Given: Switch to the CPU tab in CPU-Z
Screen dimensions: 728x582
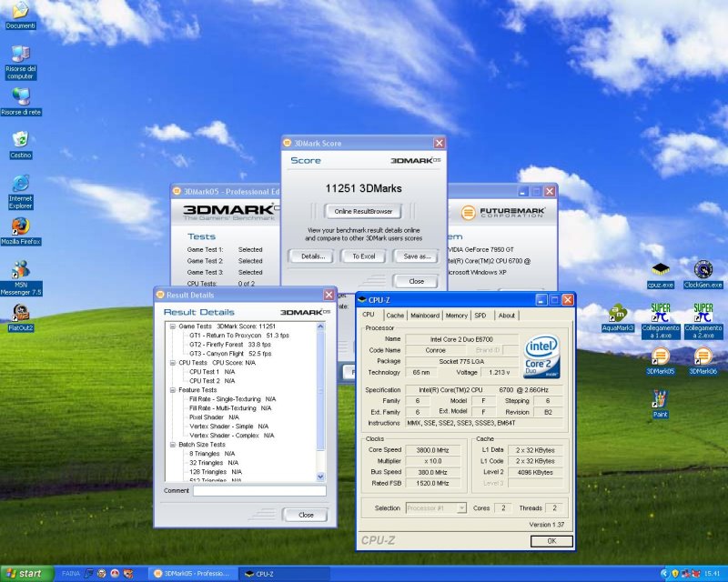Looking at the screenshot, I should tap(369, 315).
